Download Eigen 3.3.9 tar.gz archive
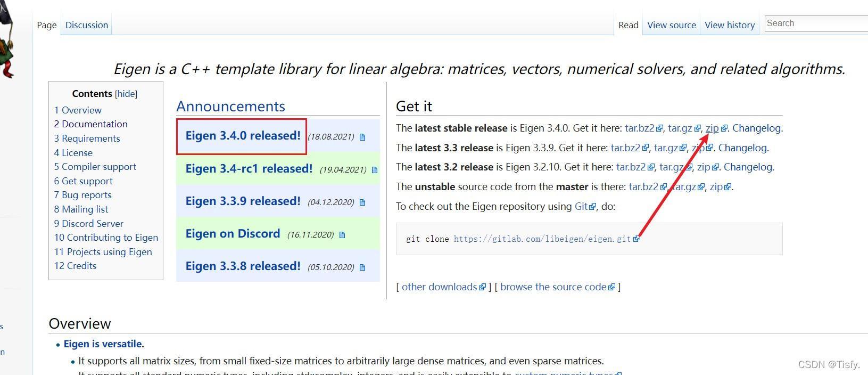 (x=670, y=148)
